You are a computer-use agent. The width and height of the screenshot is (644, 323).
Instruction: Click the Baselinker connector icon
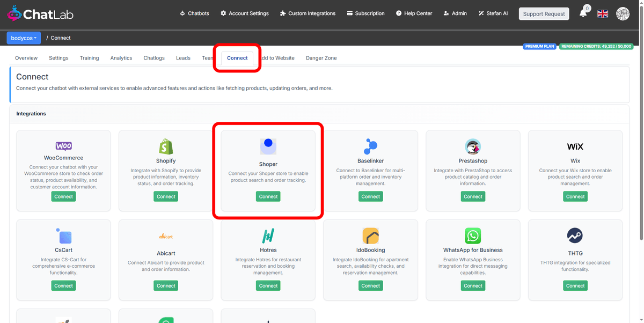(x=370, y=145)
